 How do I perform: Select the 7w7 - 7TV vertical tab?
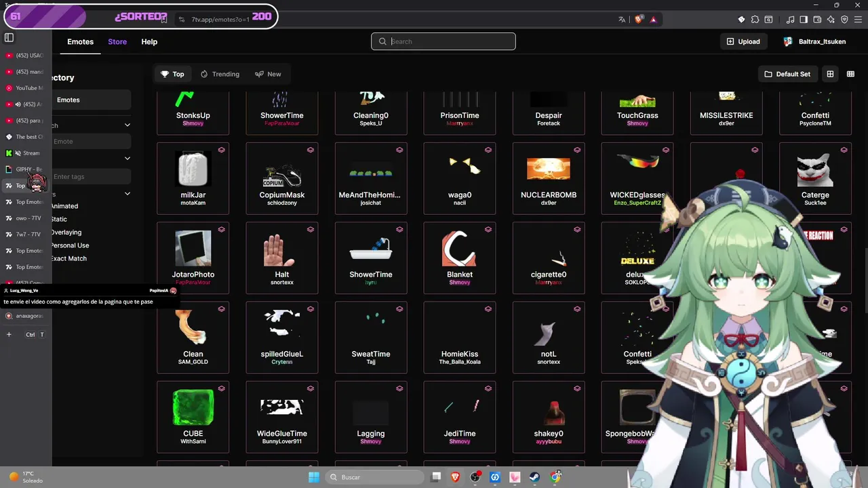pyautogui.click(x=24, y=235)
